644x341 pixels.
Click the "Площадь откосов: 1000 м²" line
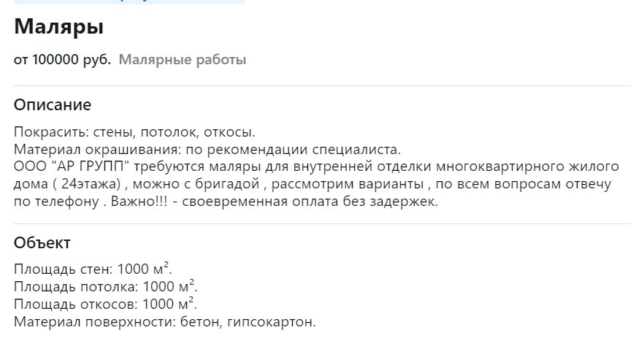[x=105, y=304]
